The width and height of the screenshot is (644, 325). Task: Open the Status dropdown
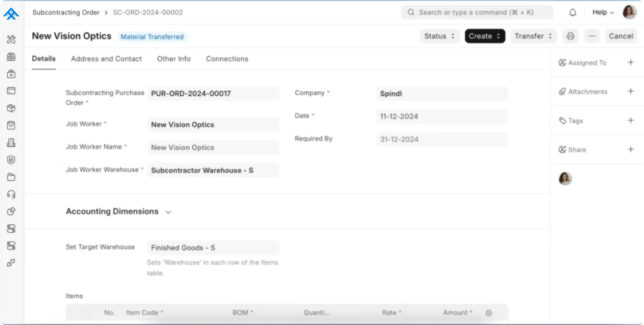[439, 36]
